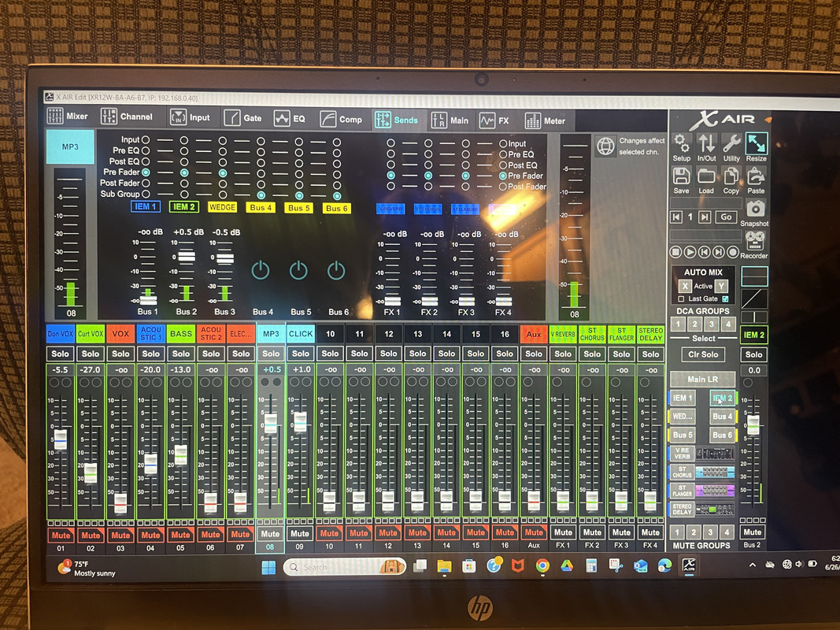Open McAfee from taskbar
This screenshot has width=840, height=630.
point(517,565)
